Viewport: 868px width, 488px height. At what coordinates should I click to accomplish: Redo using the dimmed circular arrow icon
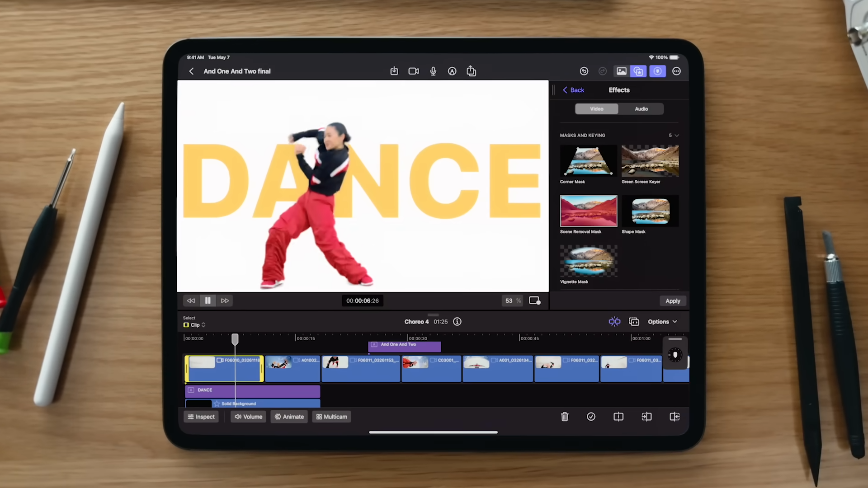(603, 71)
